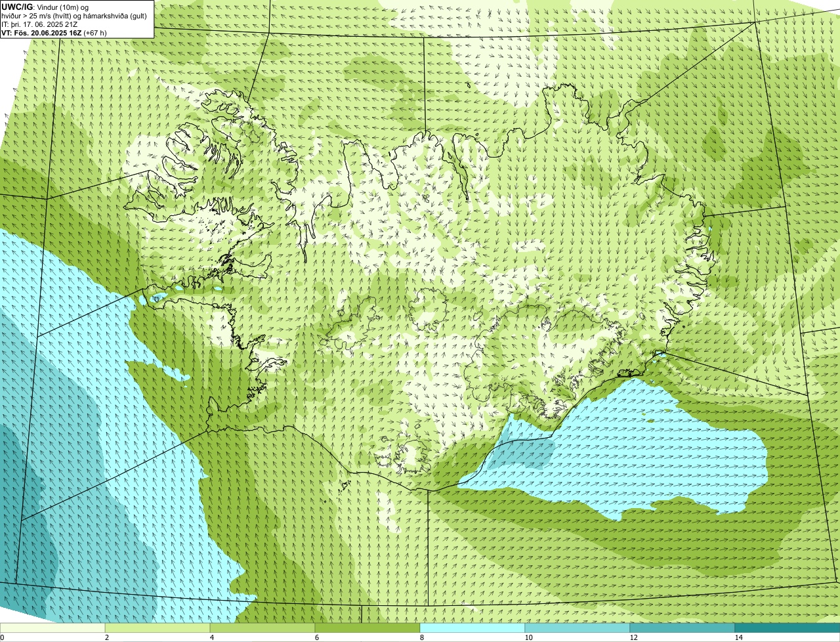Click the scale label '4'
Viewport: 840px width, 642px height.
pos(211,637)
